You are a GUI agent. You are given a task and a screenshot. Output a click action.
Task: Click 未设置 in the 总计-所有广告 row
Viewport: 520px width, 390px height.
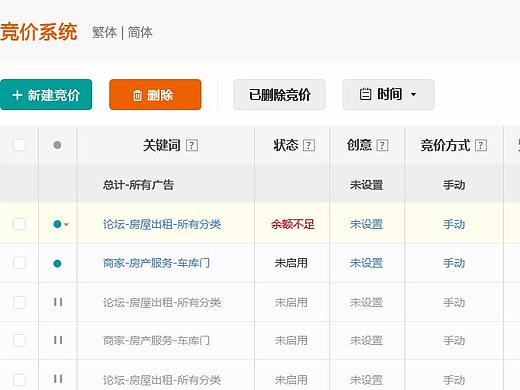pos(366,185)
